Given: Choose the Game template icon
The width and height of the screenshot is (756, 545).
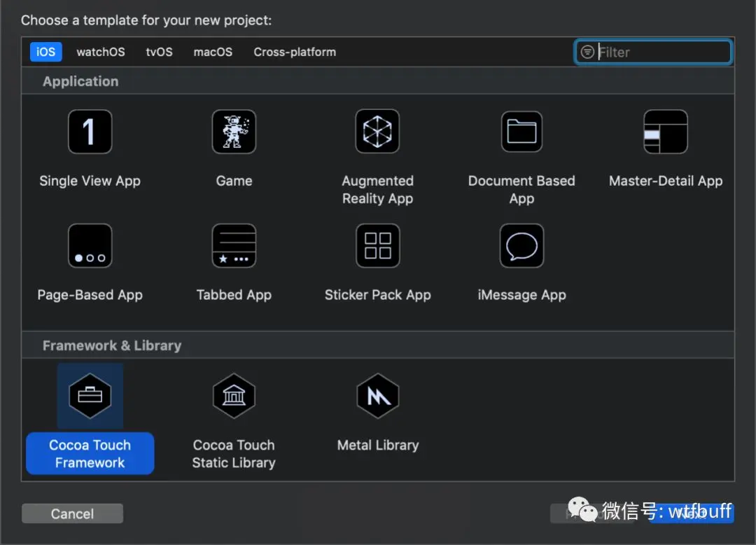Looking at the screenshot, I should tap(234, 131).
